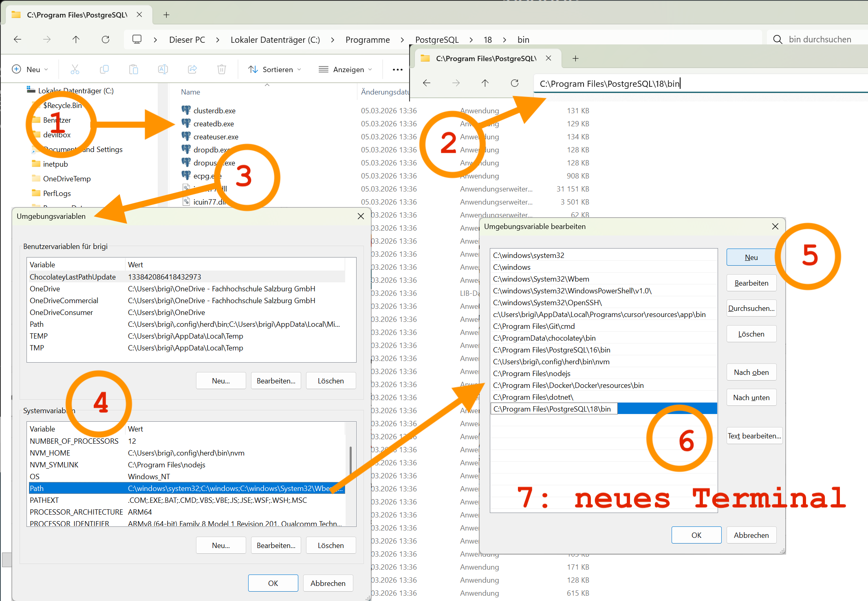The height and width of the screenshot is (601, 868).
Task: Click the Paste clipboard icon
Action: click(x=134, y=69)
